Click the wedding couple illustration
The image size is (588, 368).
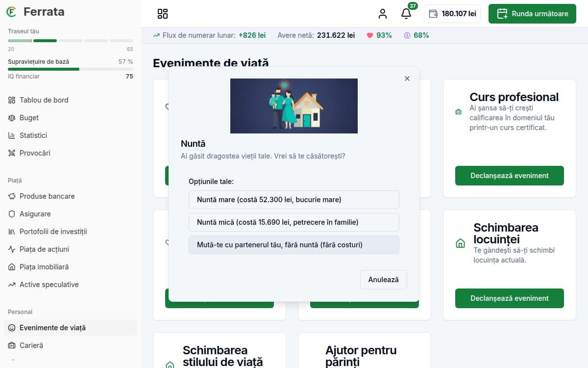point(294,106)
